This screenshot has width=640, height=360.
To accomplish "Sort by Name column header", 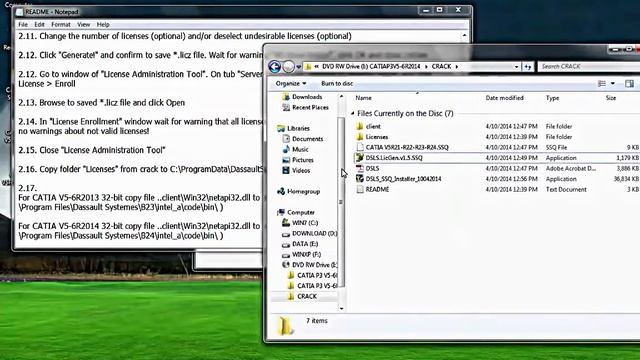I will pos(363,98).
